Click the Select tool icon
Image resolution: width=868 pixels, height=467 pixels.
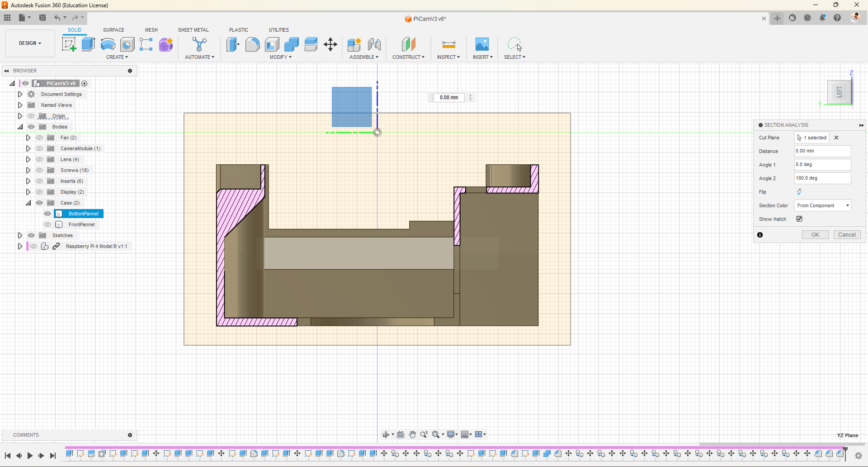(x=514, y=44)
